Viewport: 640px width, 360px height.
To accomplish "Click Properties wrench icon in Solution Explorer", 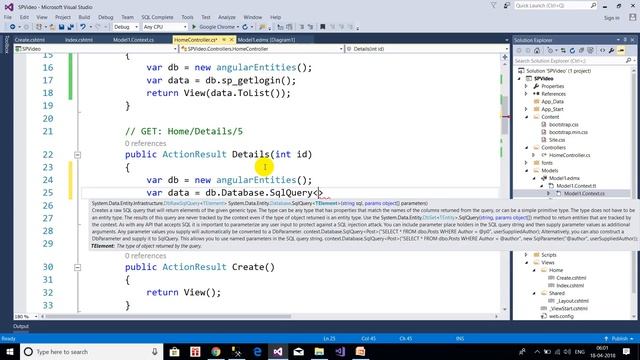I will click(611, 51).
